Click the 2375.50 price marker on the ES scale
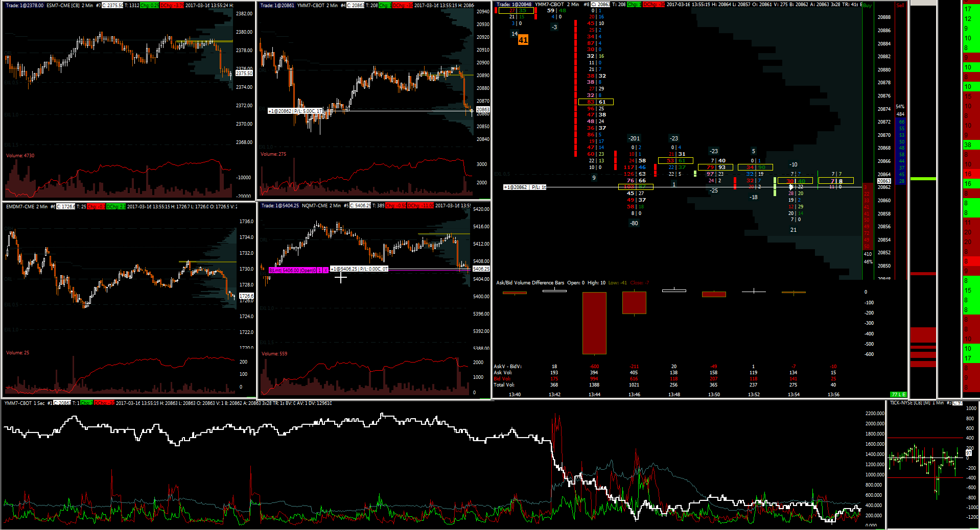Image resolution: width=980 pixels, height=530 pixels. click(x=244, y=73)
